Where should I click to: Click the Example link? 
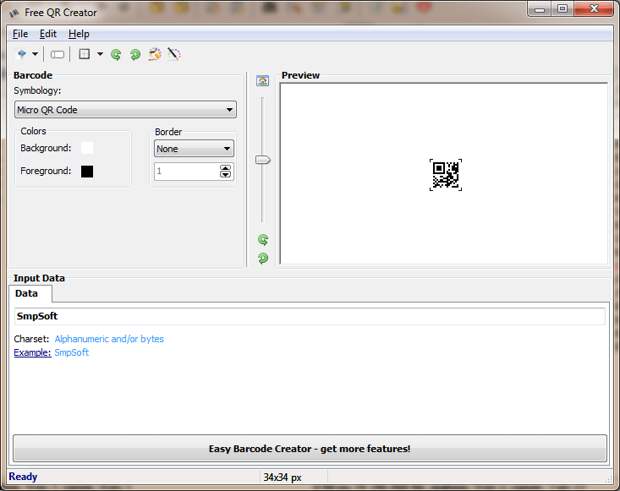(32, 353)
